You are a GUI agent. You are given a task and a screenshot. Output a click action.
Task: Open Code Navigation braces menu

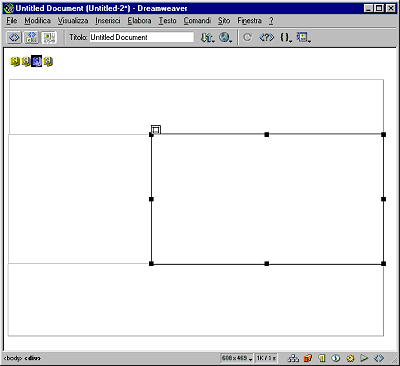(x=286, y=37)
